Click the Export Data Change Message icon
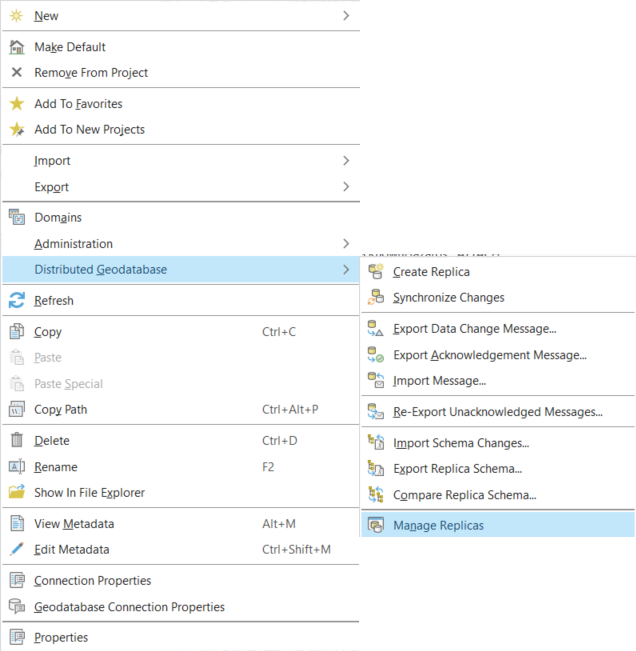This screenshot has height=651, width=636. pyautogui.click(x=376, y=329)
